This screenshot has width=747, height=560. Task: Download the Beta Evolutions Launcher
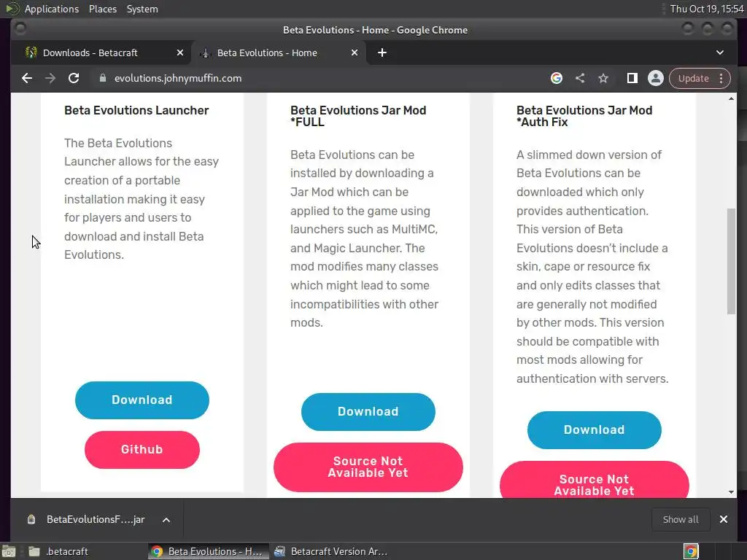[x=142, y=400]
